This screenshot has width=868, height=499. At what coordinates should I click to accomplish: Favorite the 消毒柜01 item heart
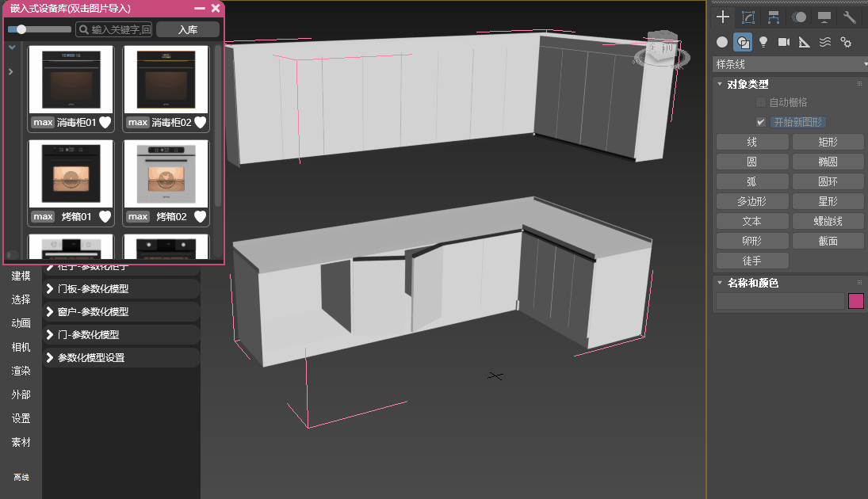(105, 122)
